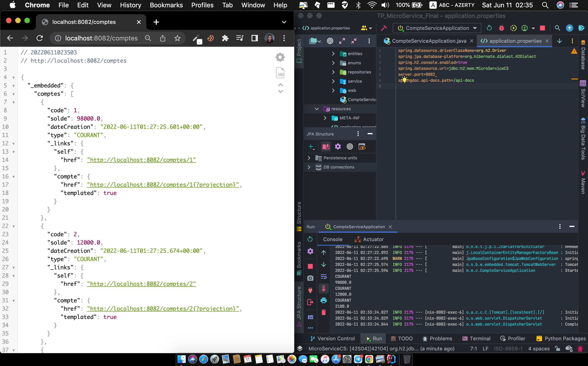Screen dimensions: 588x366
Task: Click trash icon to clear console
Action: 323,312
